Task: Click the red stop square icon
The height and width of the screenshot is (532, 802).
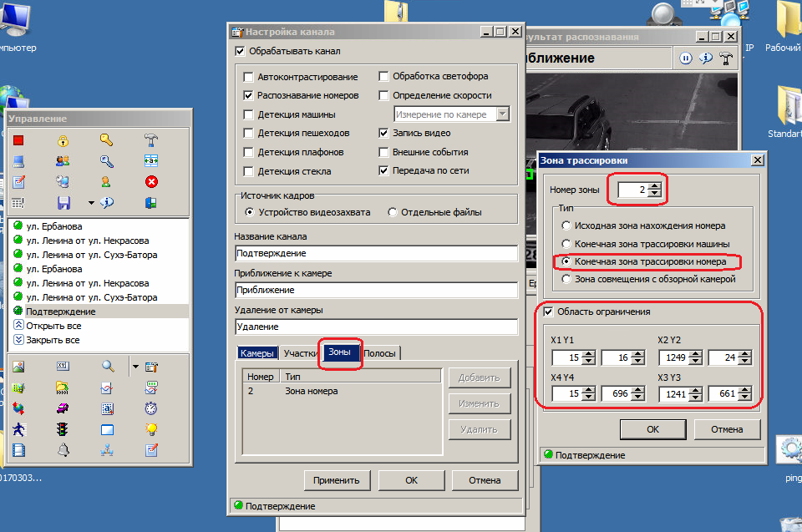Action: point(18,140)
